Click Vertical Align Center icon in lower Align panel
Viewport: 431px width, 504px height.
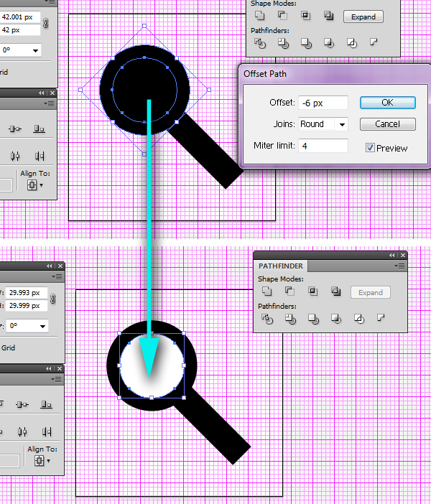coord(22,404)
